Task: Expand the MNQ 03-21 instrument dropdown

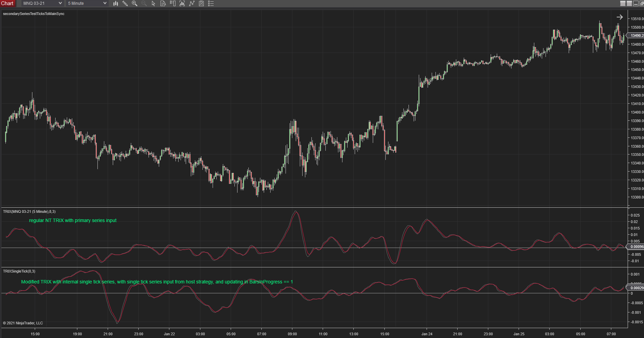Action: [x=43, y=3]
